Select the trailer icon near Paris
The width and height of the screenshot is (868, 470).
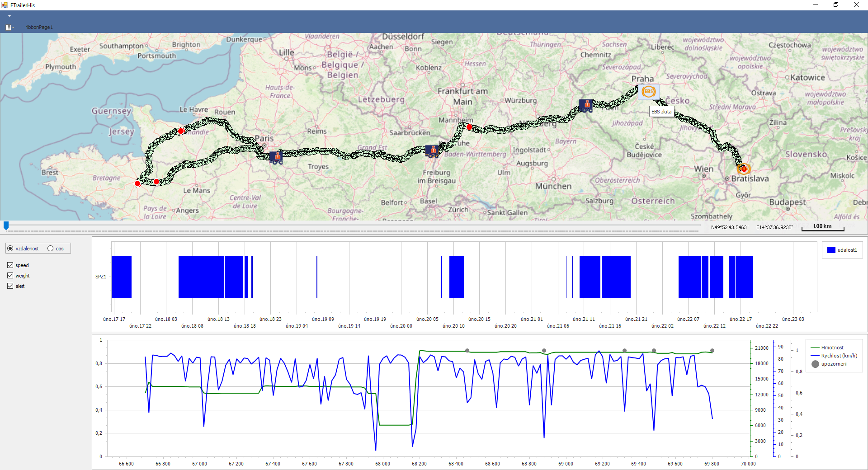(276, 157)
